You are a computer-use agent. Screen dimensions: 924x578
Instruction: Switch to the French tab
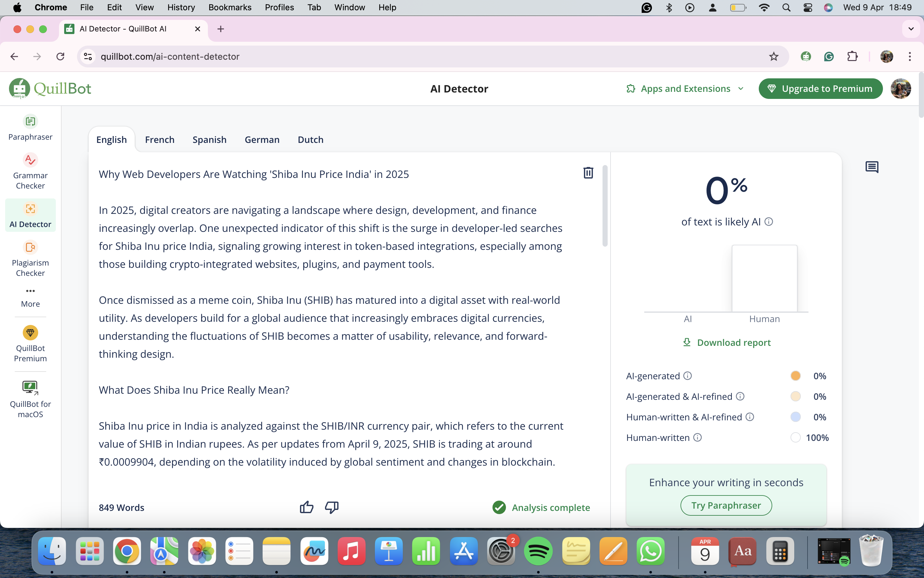[159, 140]
